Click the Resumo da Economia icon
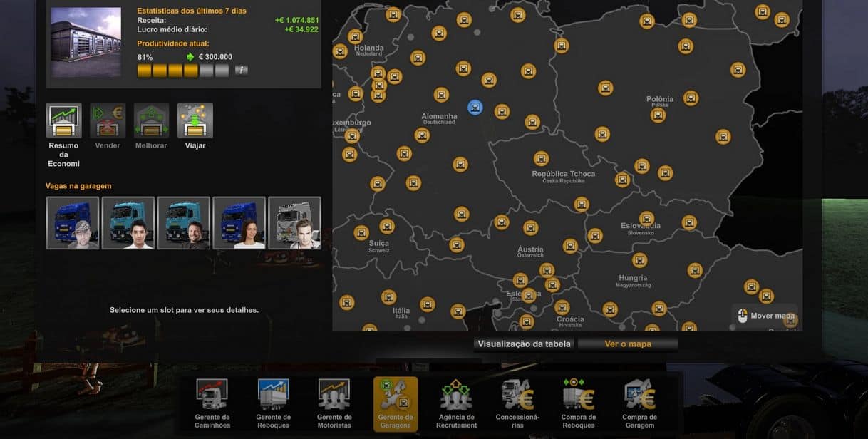This screenshot has width=868, height=439. pyautogui.click(x=63, y=120)
